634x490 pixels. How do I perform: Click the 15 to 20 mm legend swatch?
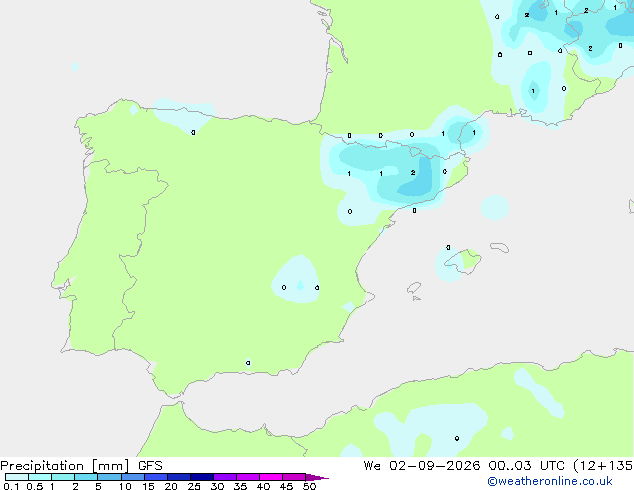pos(155,477)
